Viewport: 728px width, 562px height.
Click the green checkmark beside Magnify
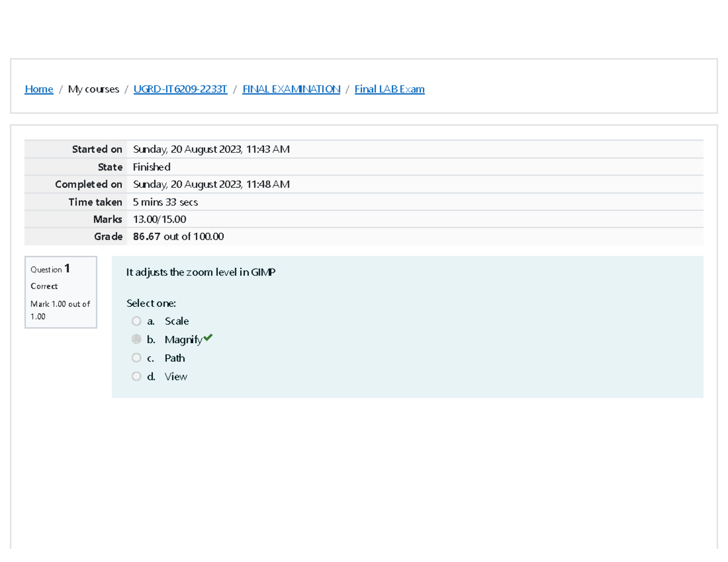tap(208, 338)
